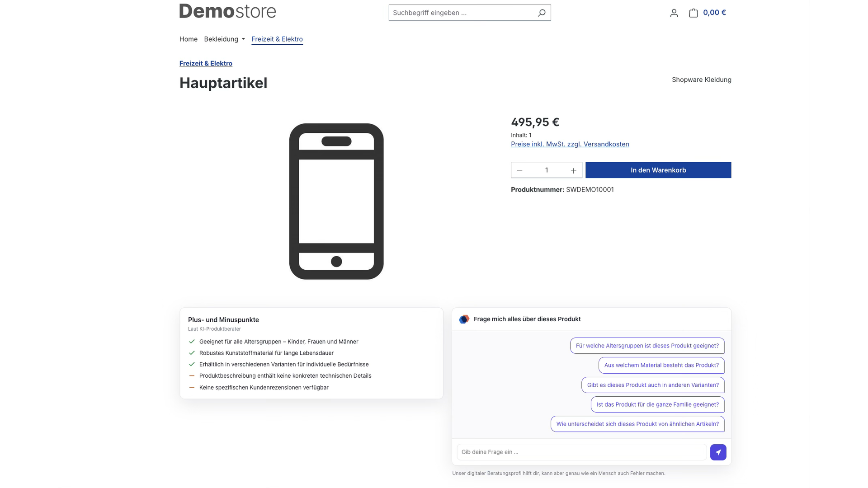Ask which Altersgruppen product suits
Viewport: 868px width, 488px height.
click(647, 346)
